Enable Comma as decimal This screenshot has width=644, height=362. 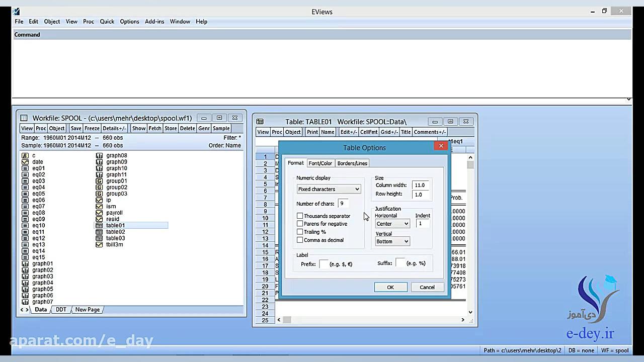300,240
